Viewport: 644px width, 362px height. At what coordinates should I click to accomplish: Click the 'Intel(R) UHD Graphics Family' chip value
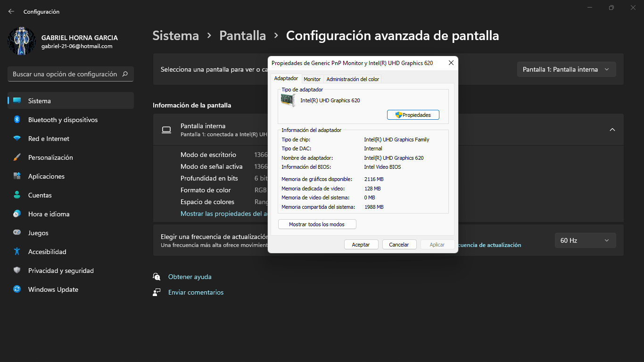coord(397,140)
